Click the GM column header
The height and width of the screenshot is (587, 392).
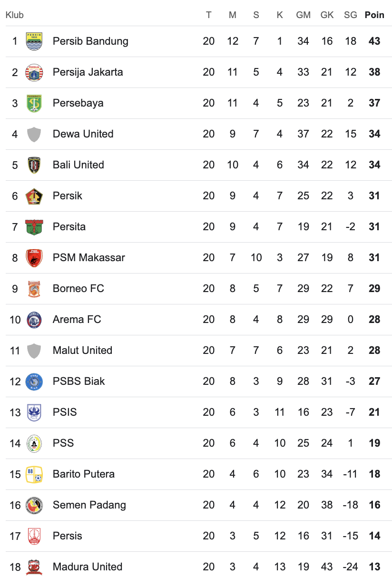pyautogui.click(x=304, y=15)
